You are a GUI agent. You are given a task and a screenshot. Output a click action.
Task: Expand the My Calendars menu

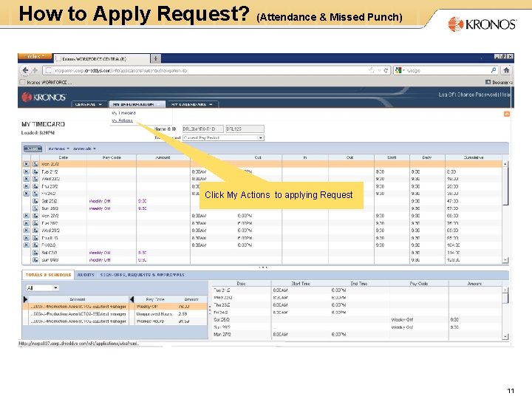[x=192, y=104]
